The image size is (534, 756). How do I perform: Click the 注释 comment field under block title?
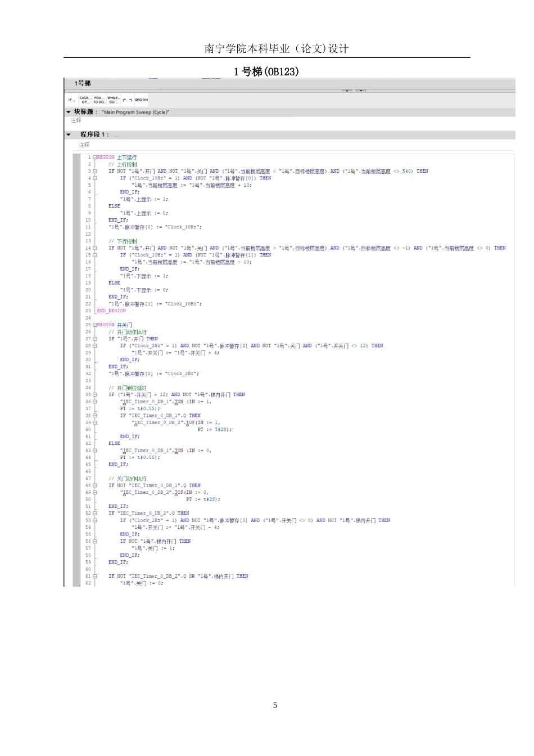pyautogui.click(x=76, y=120)
